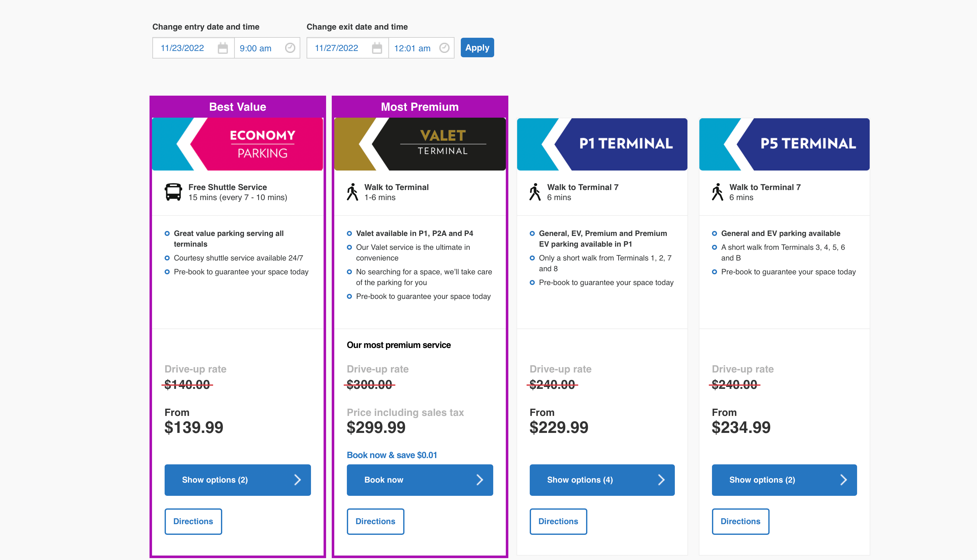Select the Valet Terminal banner image
Image resolution: width=977 pixels, height=560 pixels.
coord(420,144)
